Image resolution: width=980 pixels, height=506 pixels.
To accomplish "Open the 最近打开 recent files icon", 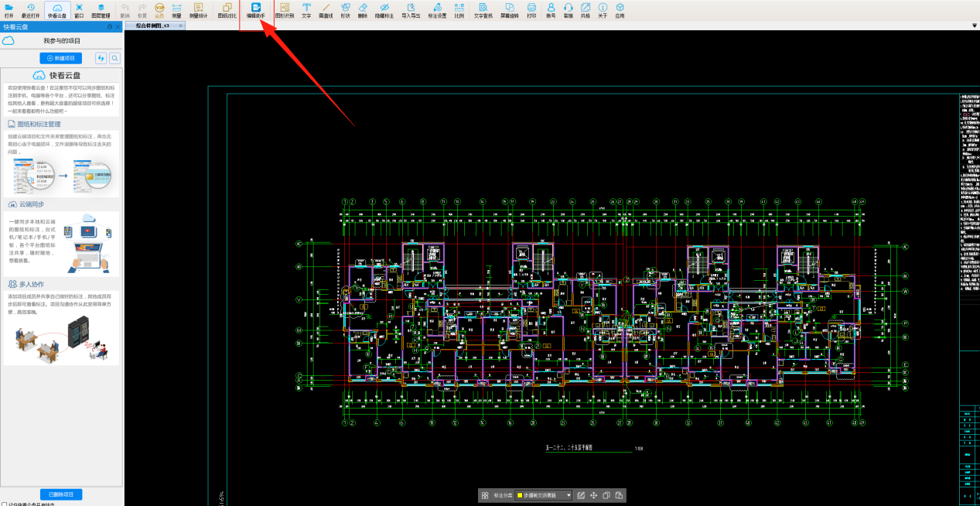I will (x=31, y=10).
